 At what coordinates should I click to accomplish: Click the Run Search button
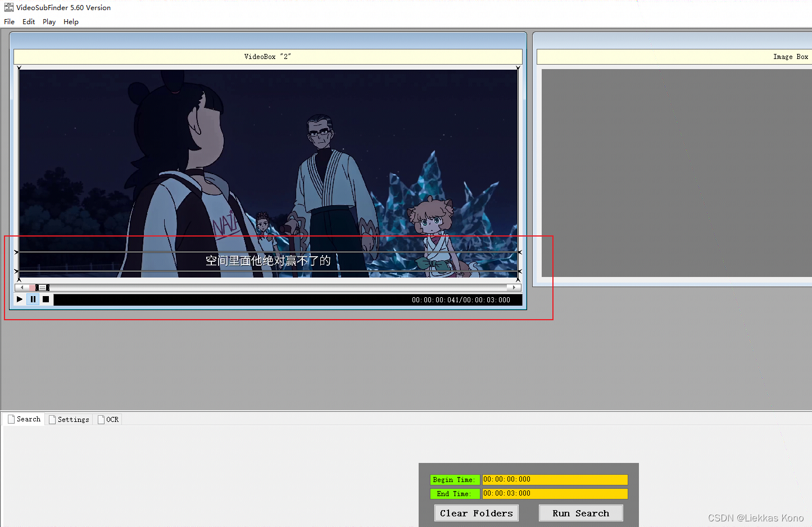(x=580, y=513)
